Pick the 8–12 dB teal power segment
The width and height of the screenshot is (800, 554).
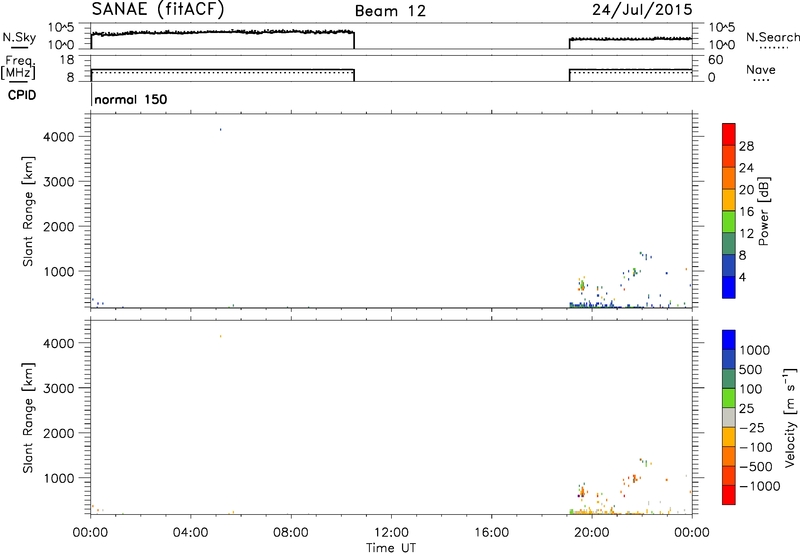pyautogui.click(x=729, y=243)
